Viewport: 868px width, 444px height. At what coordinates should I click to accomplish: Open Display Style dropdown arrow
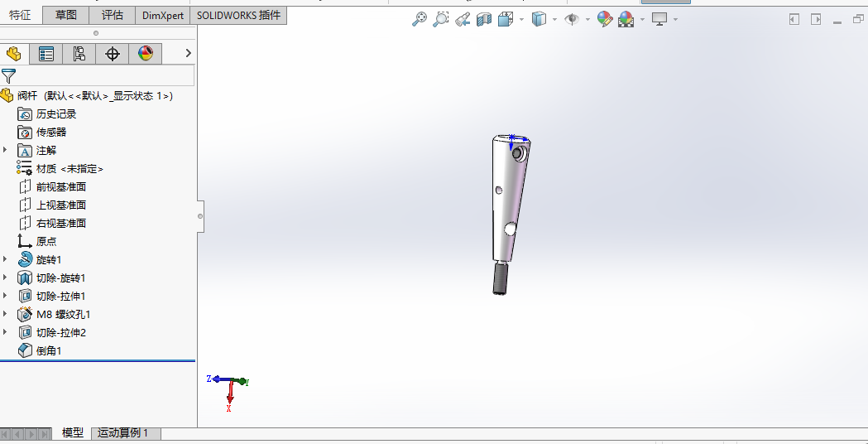point(554,20)
